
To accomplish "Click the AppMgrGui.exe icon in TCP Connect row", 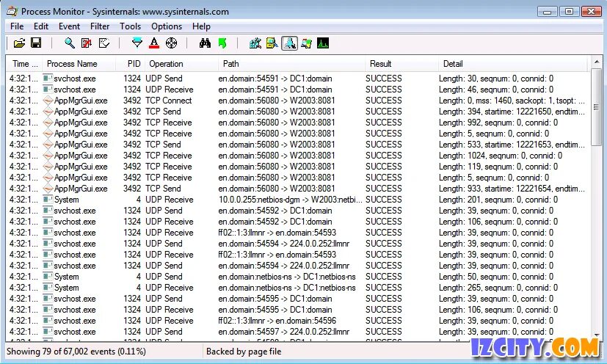I will 48,101.
